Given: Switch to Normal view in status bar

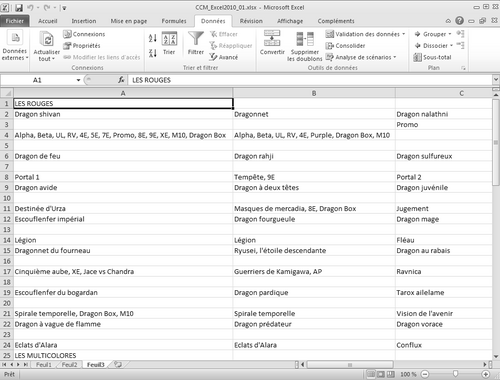Looking at the screenshot, I should (x=371, y=374).
